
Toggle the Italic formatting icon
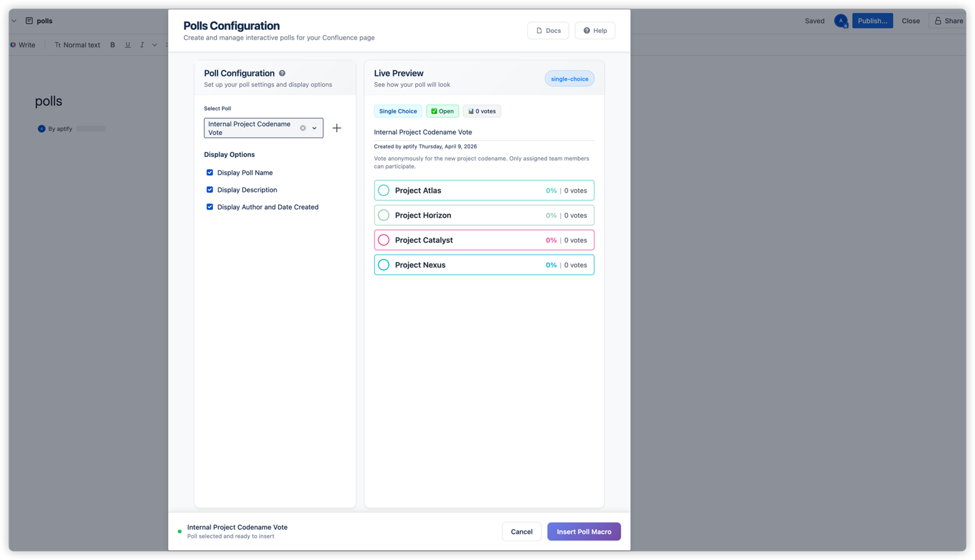142,45
